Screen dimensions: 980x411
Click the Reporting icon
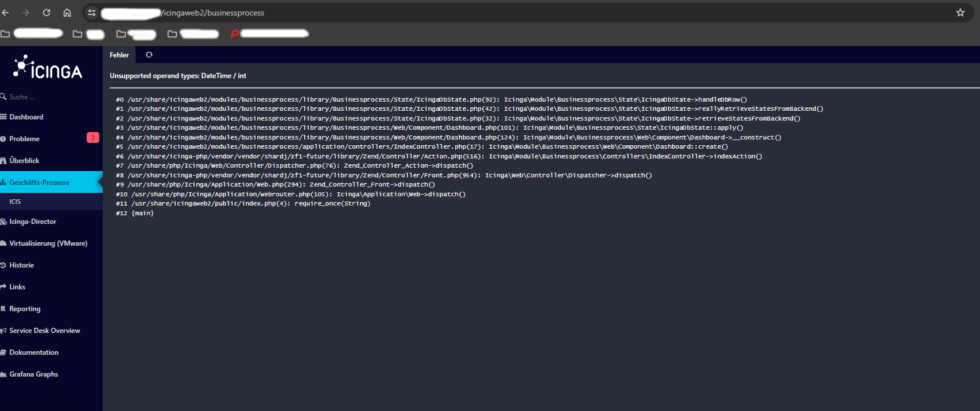(x=3, y=309)
